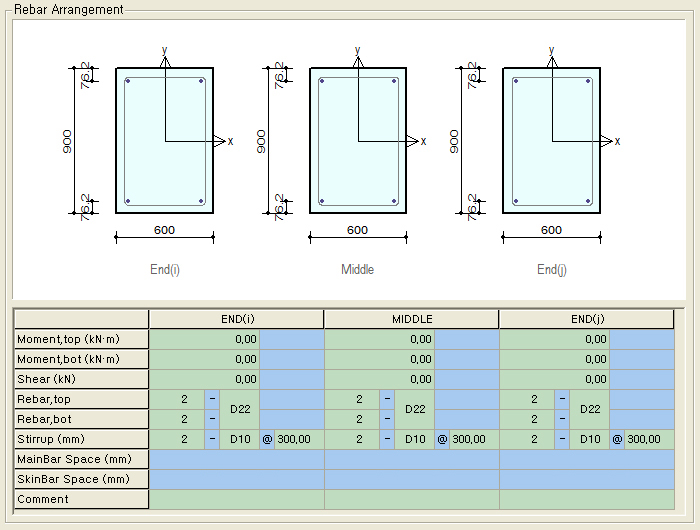This screenshot has height=530, width=700.
Task: Edit Rebar,bot count in END(i)
Action: pos(177,419)
